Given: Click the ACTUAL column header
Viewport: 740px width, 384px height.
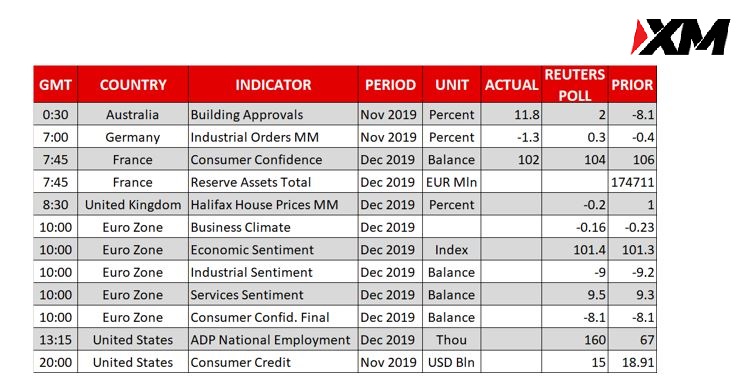Looking at the screenshot, I should click(x=511, y=84).
